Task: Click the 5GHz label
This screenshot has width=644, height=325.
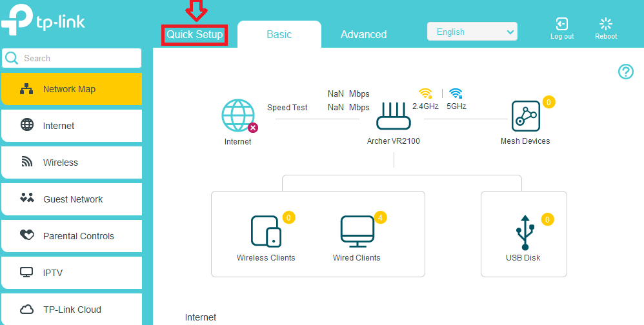Action: point(456,106)
